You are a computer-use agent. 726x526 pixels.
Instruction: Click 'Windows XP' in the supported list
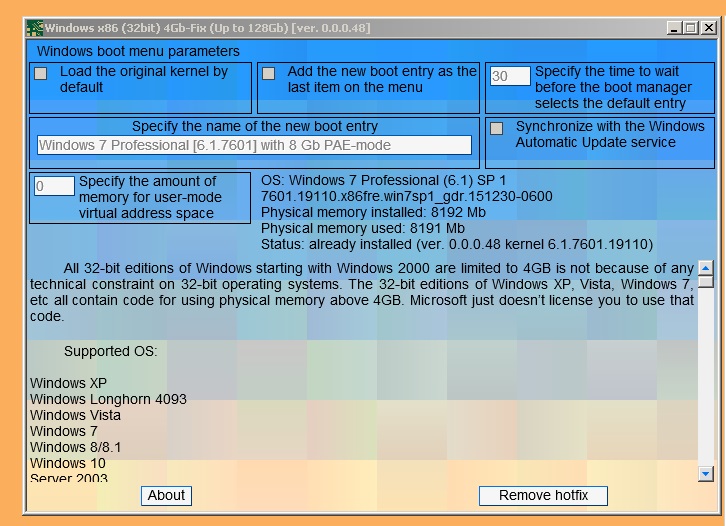pyautogui.click(x=69, y=383)
